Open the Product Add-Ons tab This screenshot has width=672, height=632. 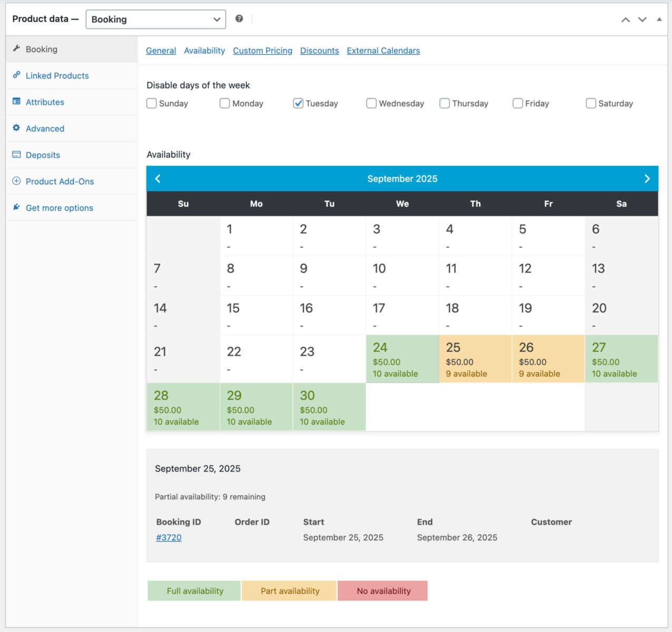(x=72, y=181)
